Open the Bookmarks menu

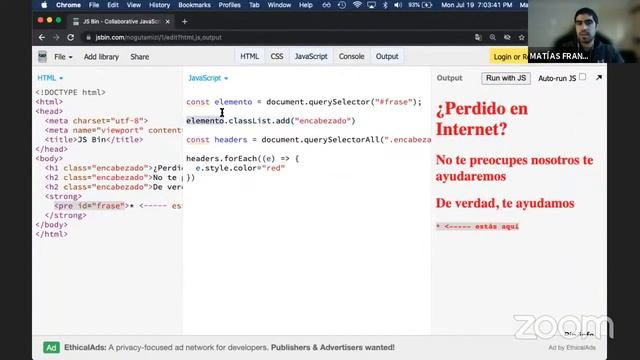click(194, 5)
